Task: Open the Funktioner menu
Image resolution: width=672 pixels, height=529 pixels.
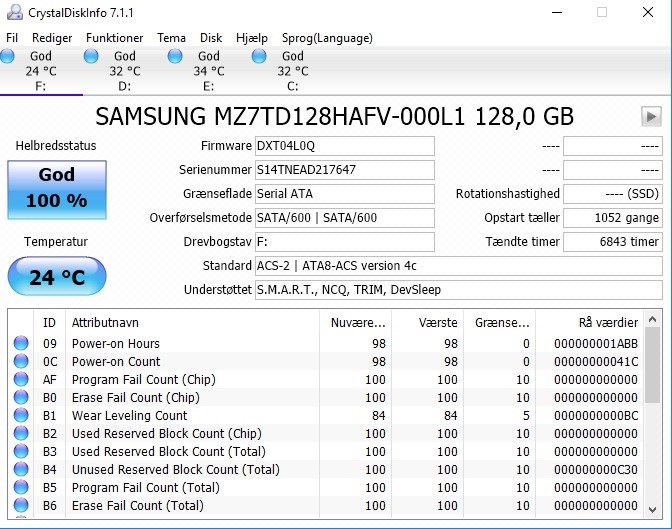Action: 114,38
